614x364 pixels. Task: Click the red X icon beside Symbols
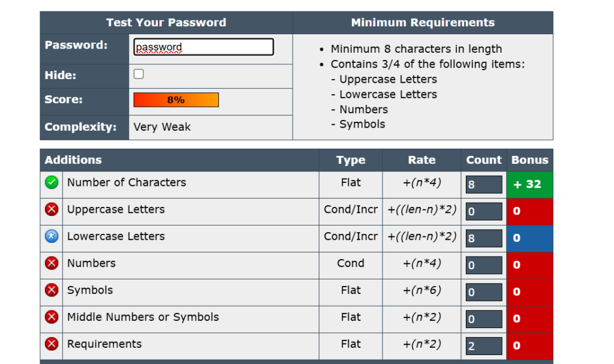point(52,291)
